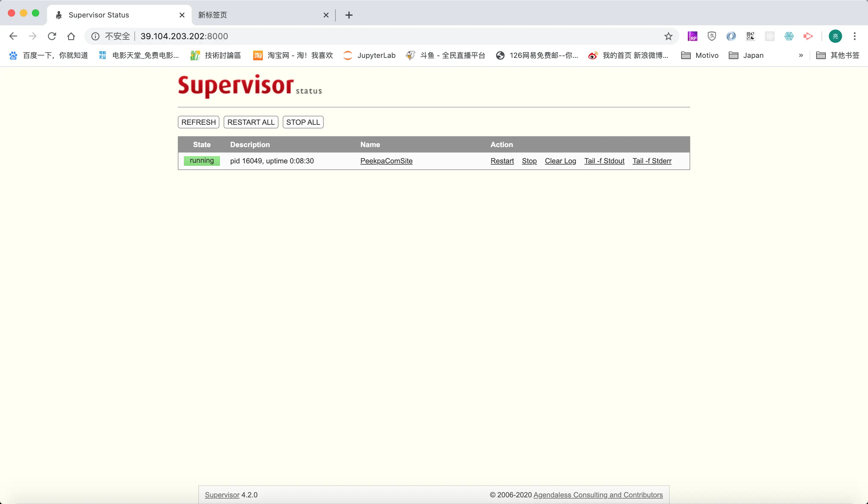The width and height of the screenshot is (868, 504).
Task: Open the purple RP extension icon
Action: pos(692,36)
